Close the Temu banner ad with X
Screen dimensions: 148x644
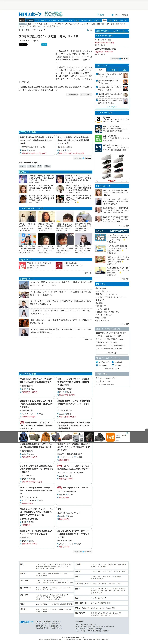tap(147, 430)
